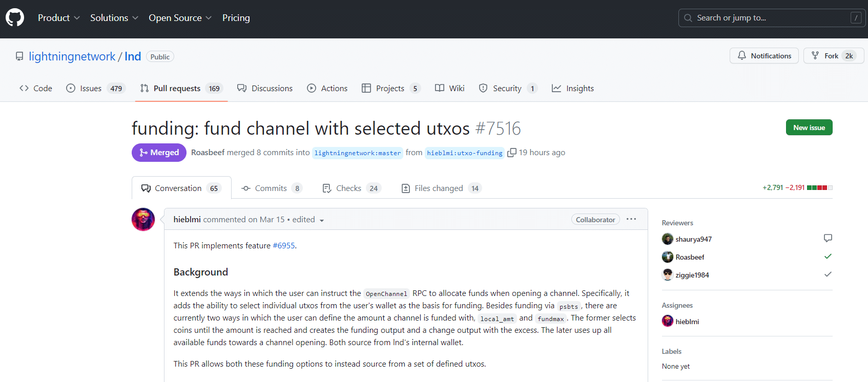Click shaurya947's review comment icon
The image size is (868, 382).
[x=828, y=238]
